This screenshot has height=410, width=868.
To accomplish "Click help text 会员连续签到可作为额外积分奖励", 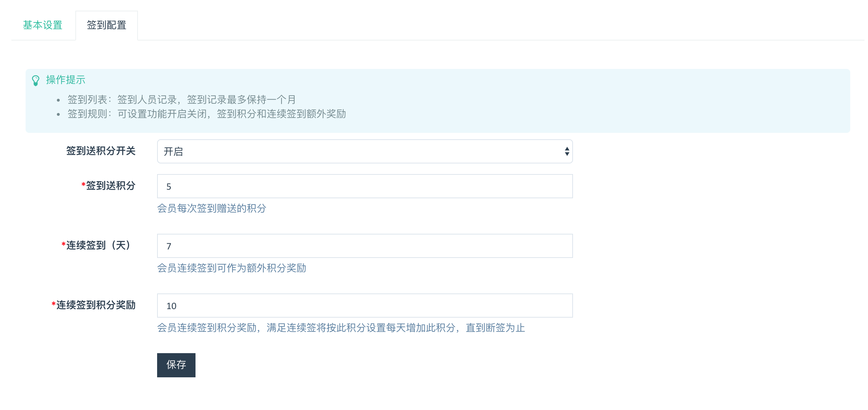I will pyautogui.click(x=232, y=268).
